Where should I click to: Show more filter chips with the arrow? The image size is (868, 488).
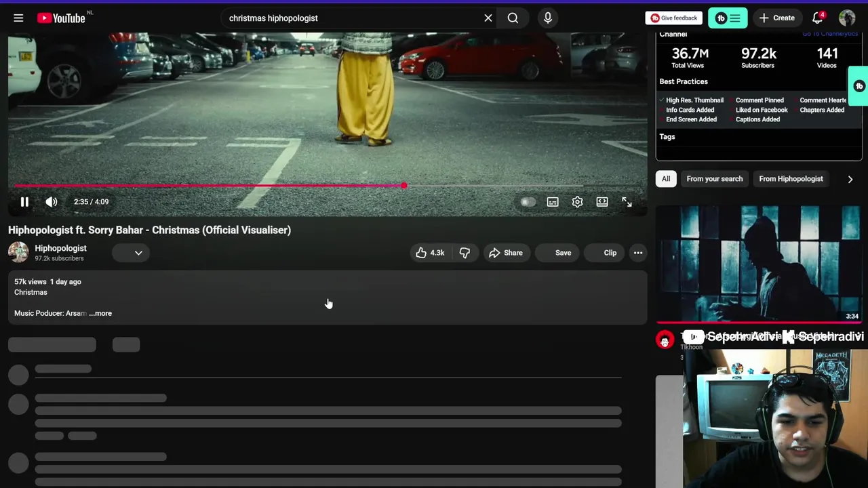[850, 179]
